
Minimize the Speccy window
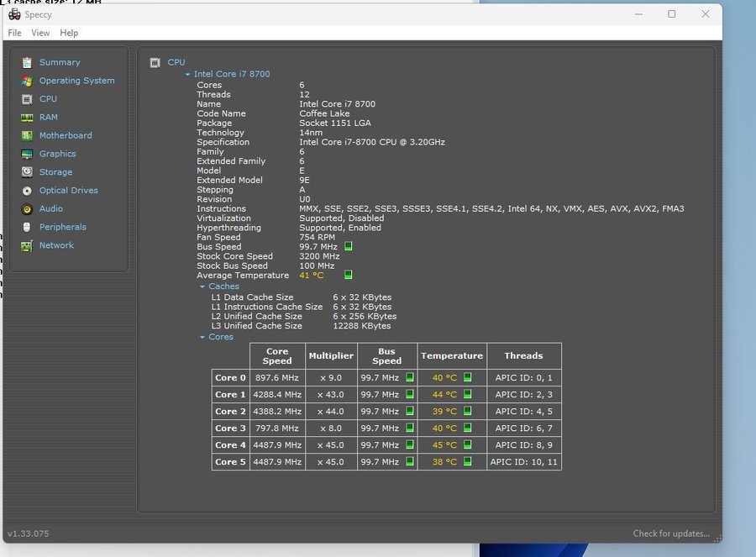point(639,14)
